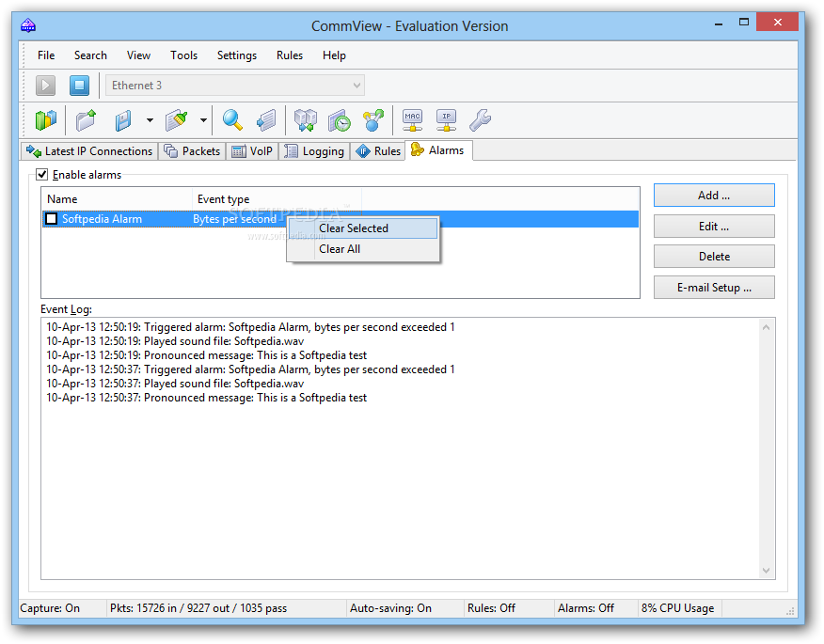Click the clear buffer broom icon
This screenshot has width=824, height=644.
click(x=177, y=120)
